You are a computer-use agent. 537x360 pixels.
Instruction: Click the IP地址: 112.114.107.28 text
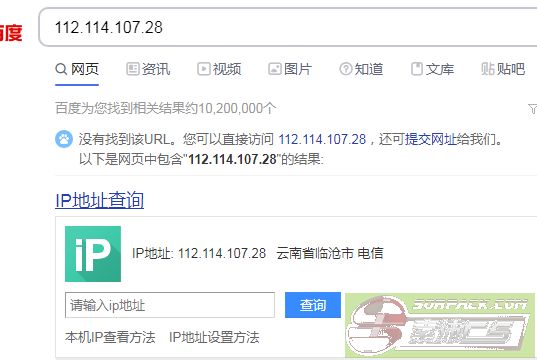(199, 253)
